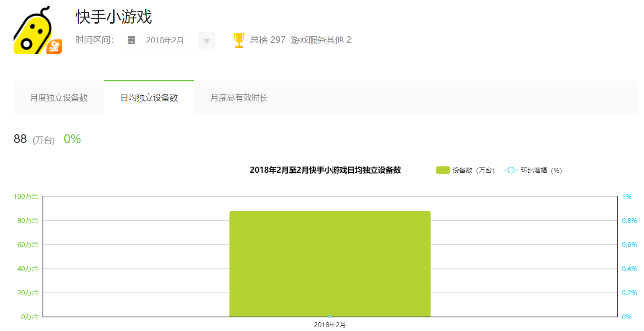Click the 游戏服务其他 2 category ranking
This screenshot has width=644, height=331.
(321, 40)
